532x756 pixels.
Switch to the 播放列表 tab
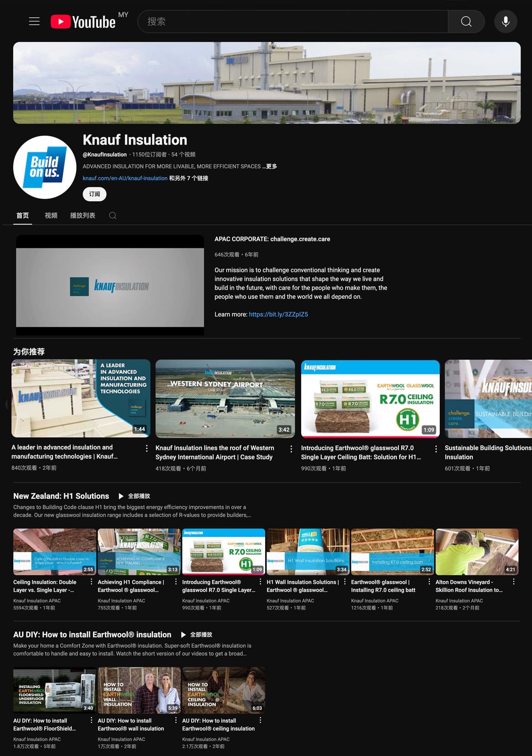83,216
